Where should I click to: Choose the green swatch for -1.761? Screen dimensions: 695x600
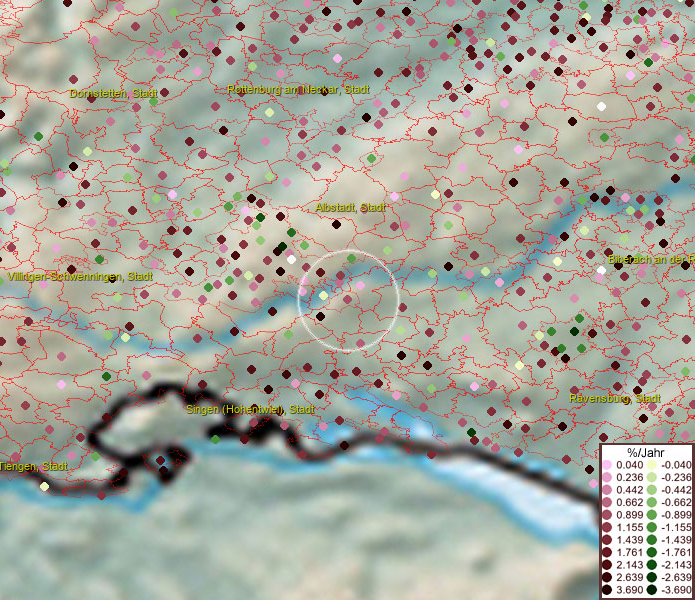[652, 553]
